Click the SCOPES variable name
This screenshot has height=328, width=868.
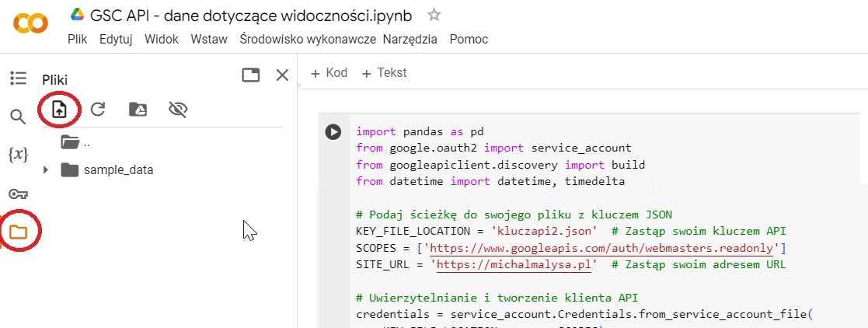[x=376, y=248]
